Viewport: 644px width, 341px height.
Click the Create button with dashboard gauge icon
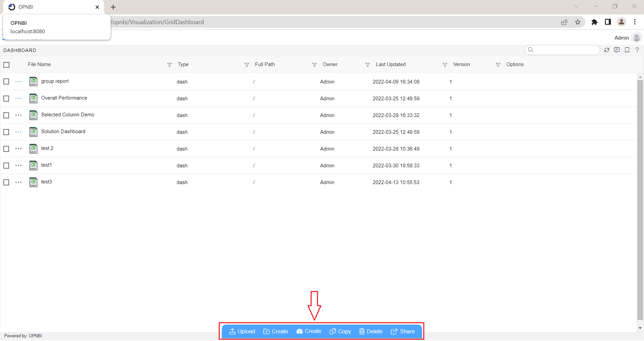(x=309, y=331)
